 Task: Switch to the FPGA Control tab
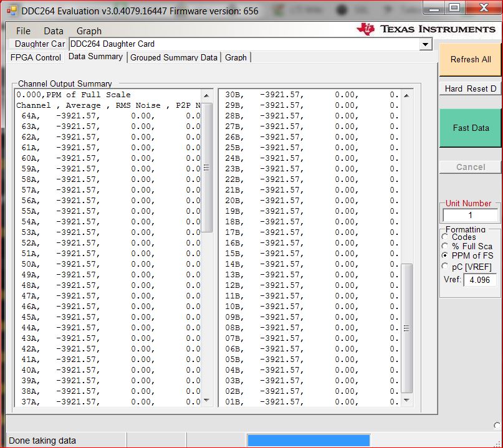click(36, 57)
